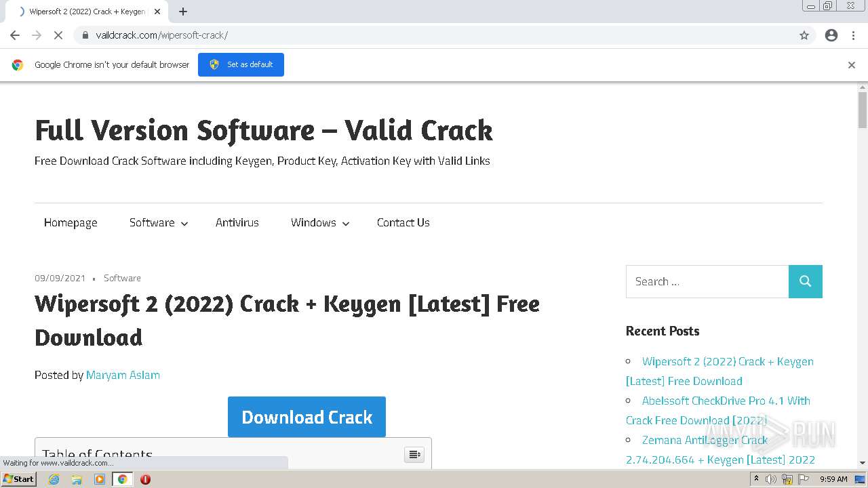Open the Windows Start menu
Viewport: 868px width, 488px height.
point(18,479)
